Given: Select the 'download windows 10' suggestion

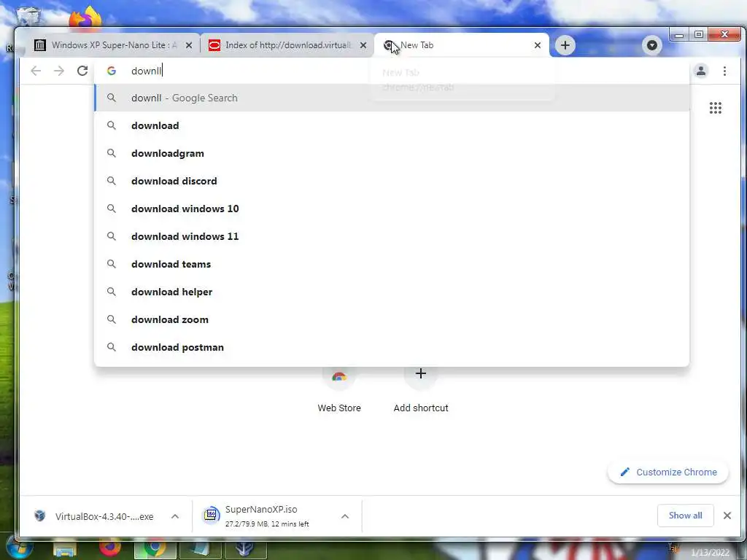Looking at the screenshot, I should point(392,209).
